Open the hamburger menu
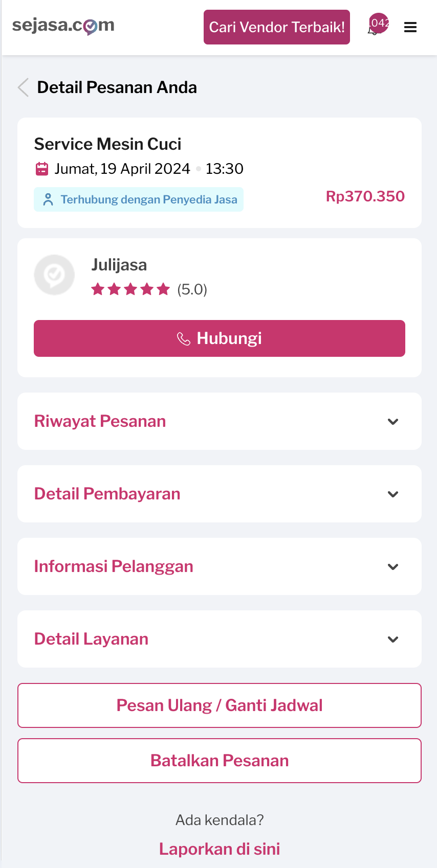 [x=410, y=27]
